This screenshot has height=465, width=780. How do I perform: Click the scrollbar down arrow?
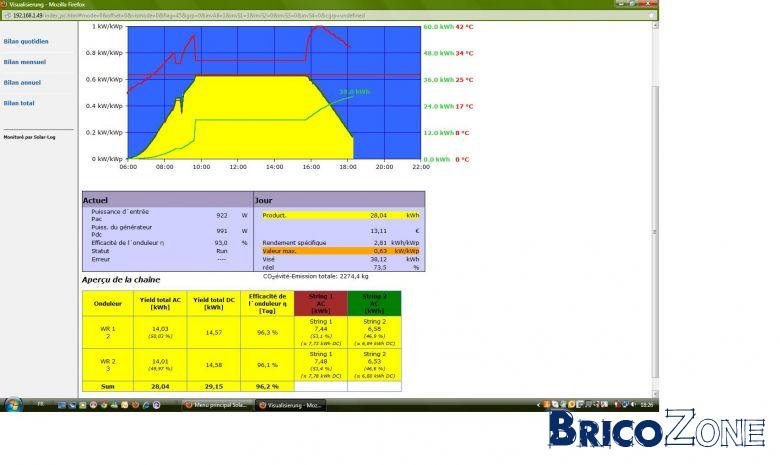655,393
